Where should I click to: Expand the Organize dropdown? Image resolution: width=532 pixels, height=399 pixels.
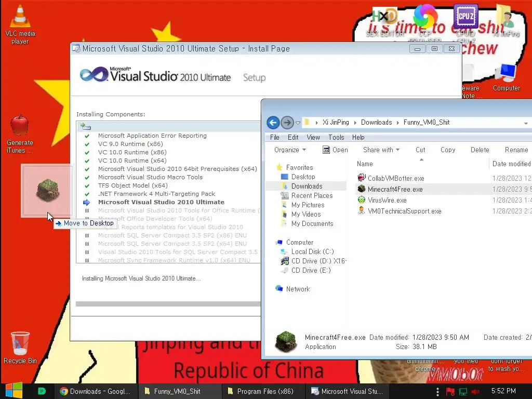click(290, 150)
